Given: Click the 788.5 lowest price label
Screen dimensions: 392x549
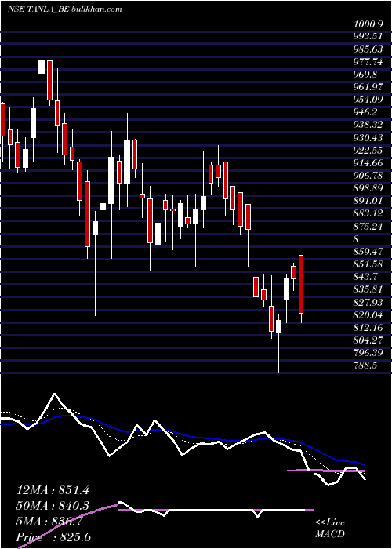Looking at the screenshot, I should pyautogui.click(x=366, y=365).
